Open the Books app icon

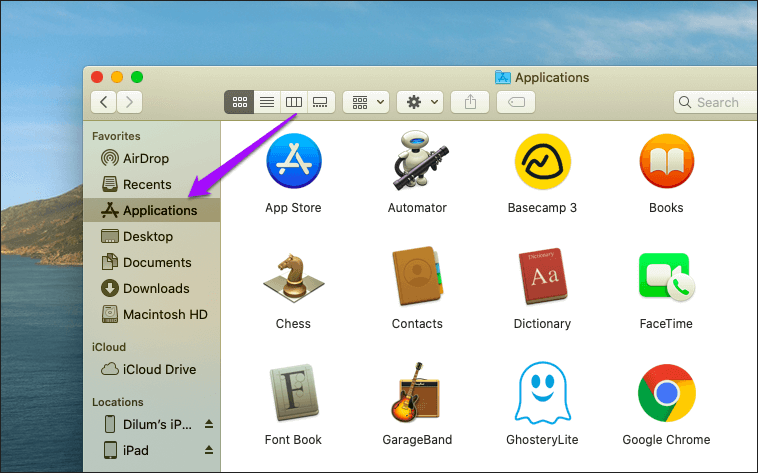pyautogui.click(x=667, y=161)
